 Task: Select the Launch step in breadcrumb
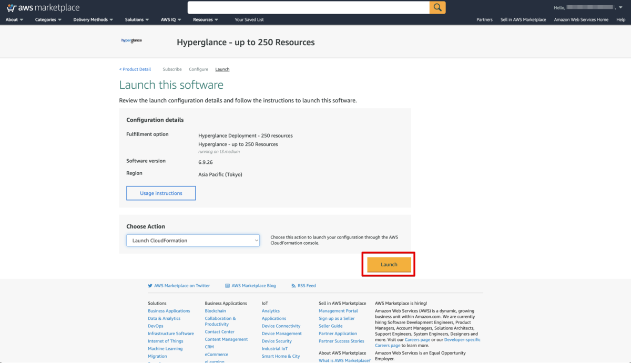[x=222, y=69]
